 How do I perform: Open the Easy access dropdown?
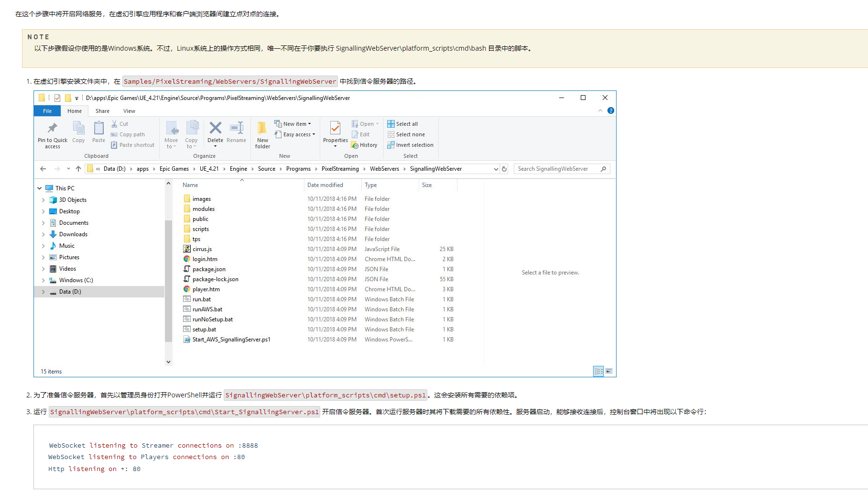click(295, 134)
